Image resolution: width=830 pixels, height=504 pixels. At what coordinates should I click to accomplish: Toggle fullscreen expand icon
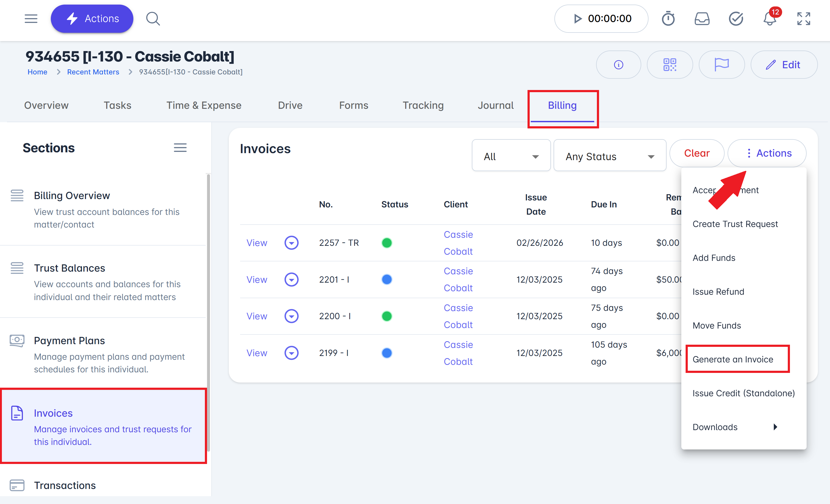pos(804,19)
